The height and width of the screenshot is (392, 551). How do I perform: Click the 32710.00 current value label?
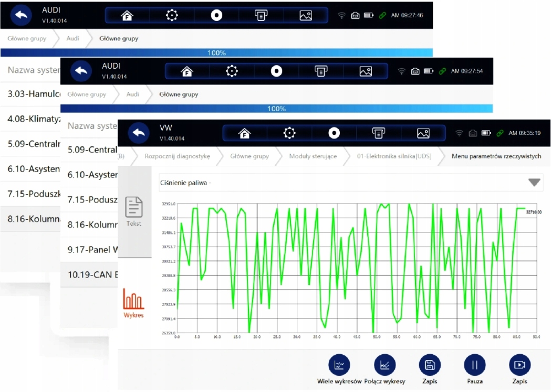pos(534,212)
